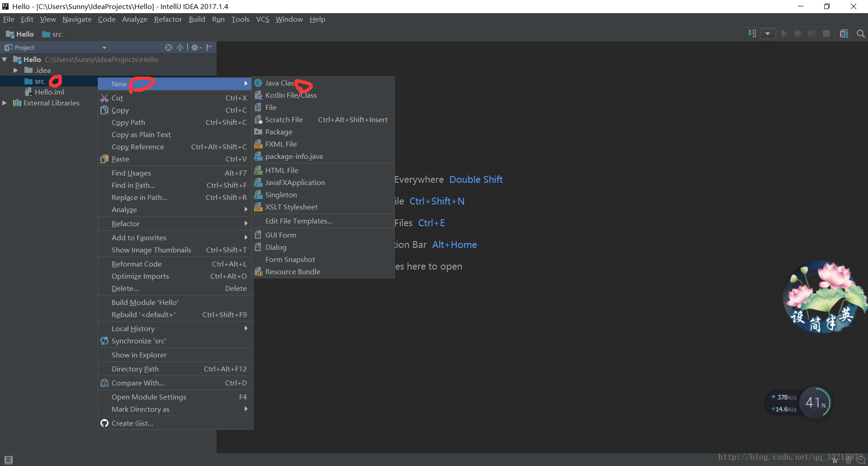Viewport: 868px width, 466px height.
Task: Select Dialog entry in New submenu
Action: [323, 247]
